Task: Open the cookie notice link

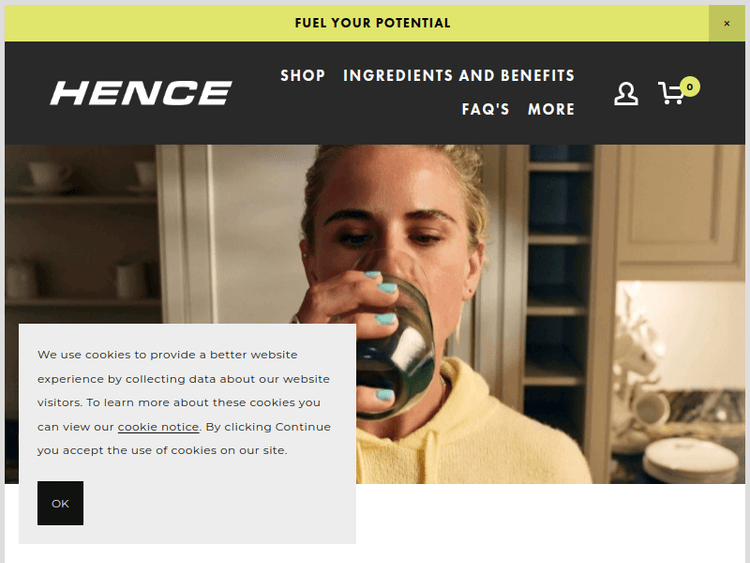Action: 158,427
